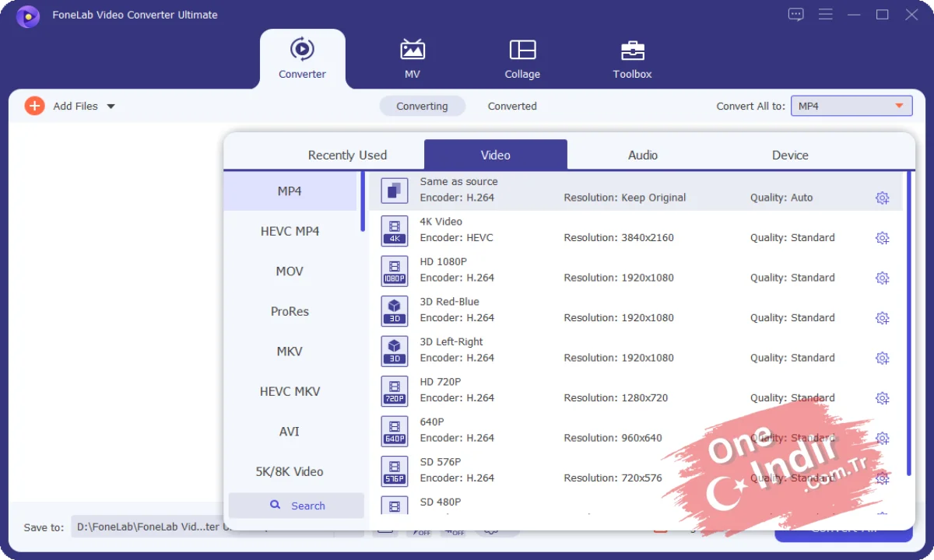Screen dimensions: 934x560
Task: Click the SD 480P preset icon
Action: [395, 506]
